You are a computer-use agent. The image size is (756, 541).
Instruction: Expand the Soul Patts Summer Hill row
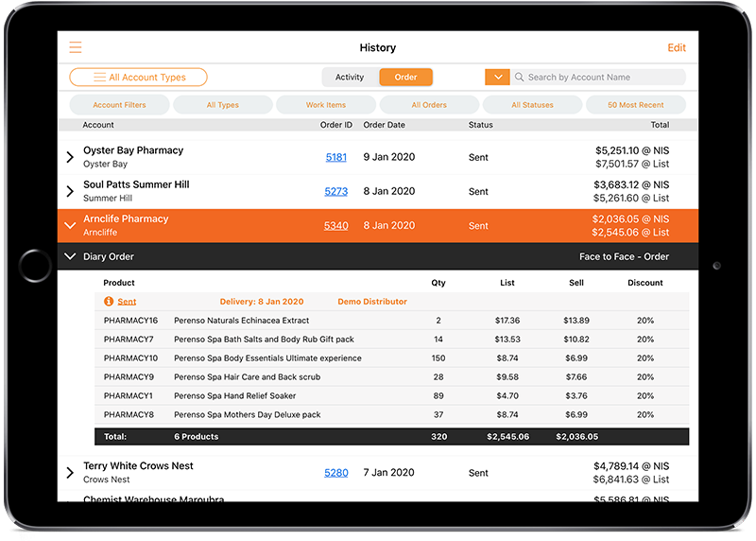pyautogui.click(x=70, y=191)
